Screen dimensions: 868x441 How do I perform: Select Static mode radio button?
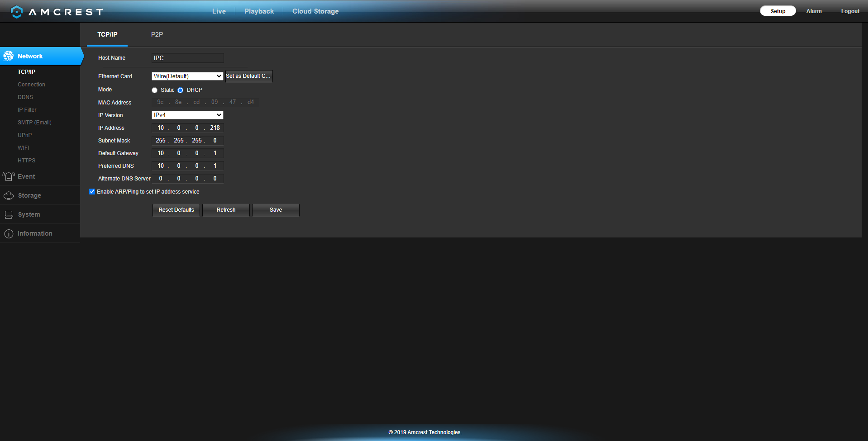pos(154,90)
